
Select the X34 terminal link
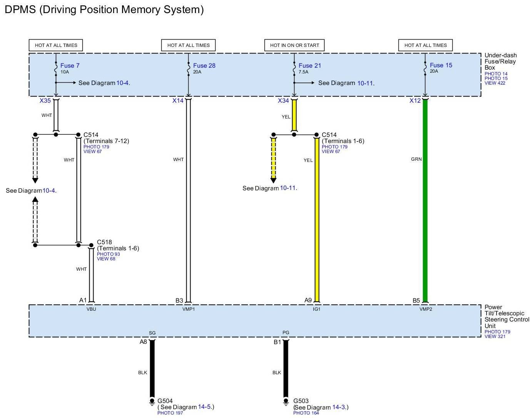tap(283, 101)
